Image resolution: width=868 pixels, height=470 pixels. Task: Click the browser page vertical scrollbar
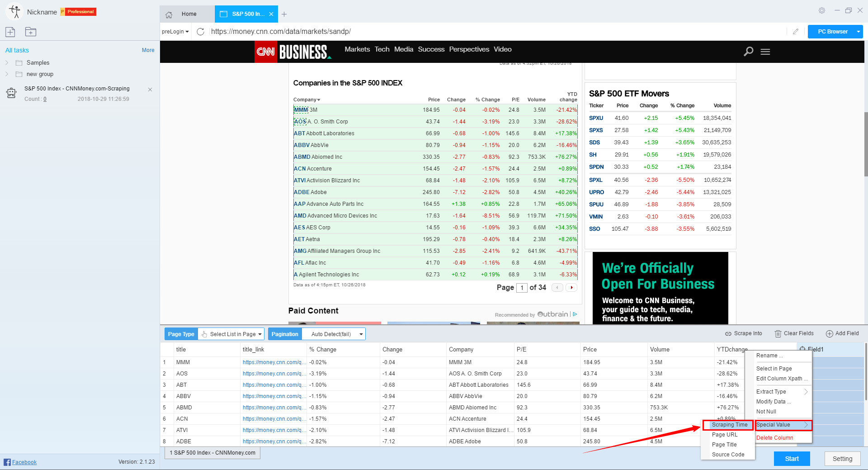[x=866, y=145]
